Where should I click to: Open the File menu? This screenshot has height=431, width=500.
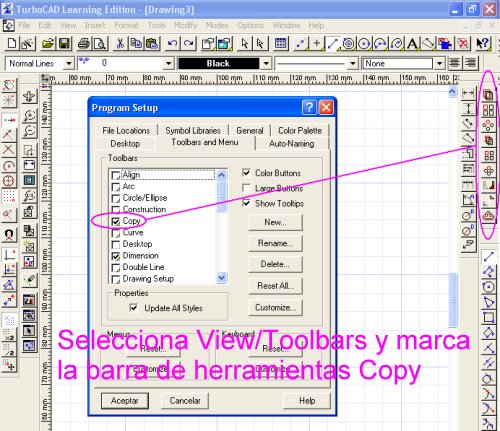point(24,25)
